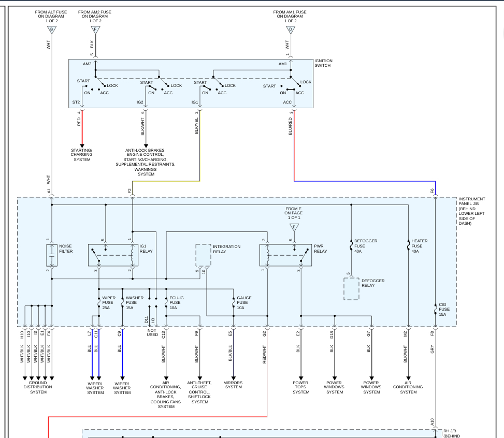Click the 'BLU/RED' wire label

click(x=290, y=126)
